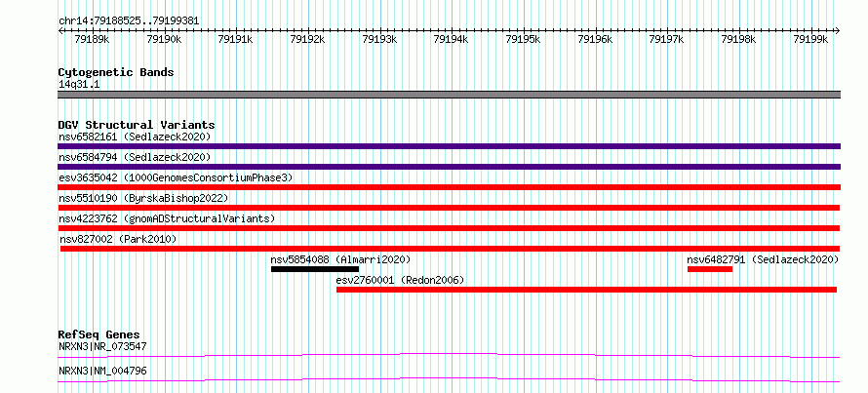The image size is (868, 393).
Task: Click the NRXN3|NR_073547 gene label
Action: [102, 346]
